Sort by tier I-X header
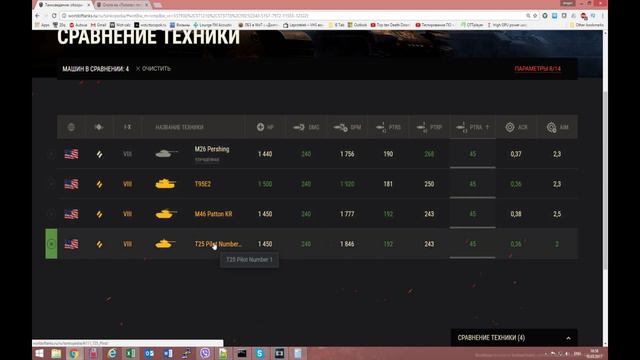The image size is (640, 360). point(127,127)
